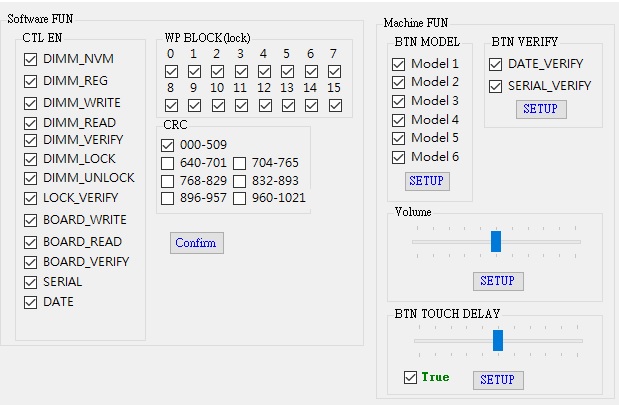Check the CRC 896-957 range
619x405 pixels.
pos(168,198)
